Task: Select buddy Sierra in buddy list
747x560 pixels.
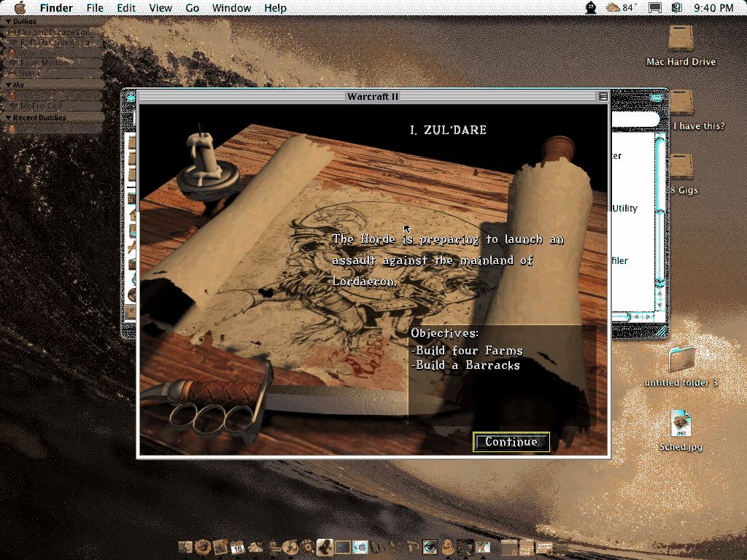Action: pos(53,74)
